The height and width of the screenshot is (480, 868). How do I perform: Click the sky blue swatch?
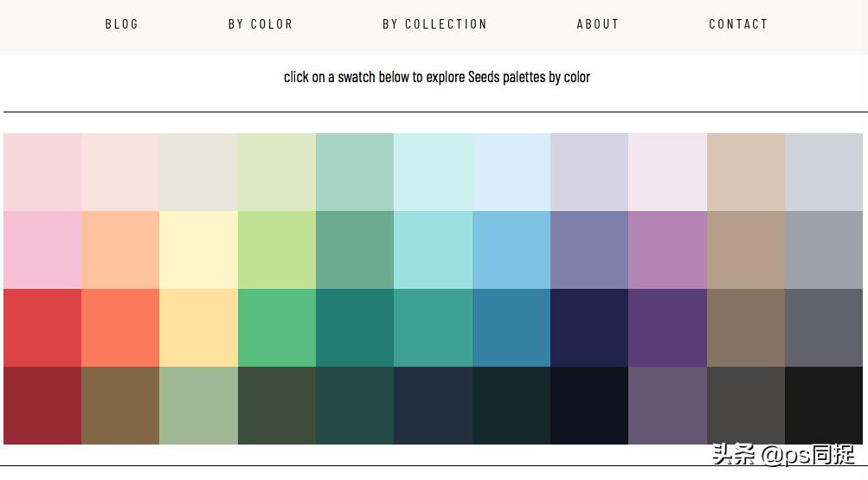tap(511, 250)
